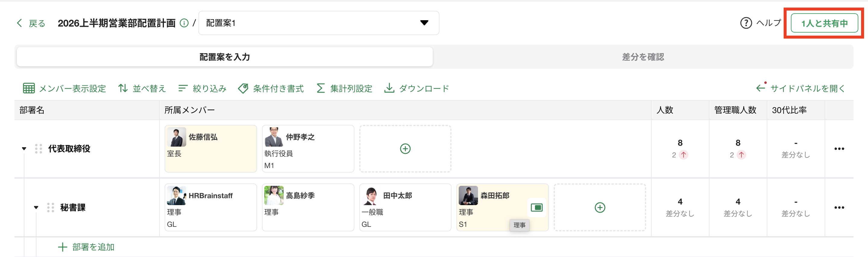Open conditional formatting (条件付き書式)
The image size is (868, 257).
click(x=271, y=88)
